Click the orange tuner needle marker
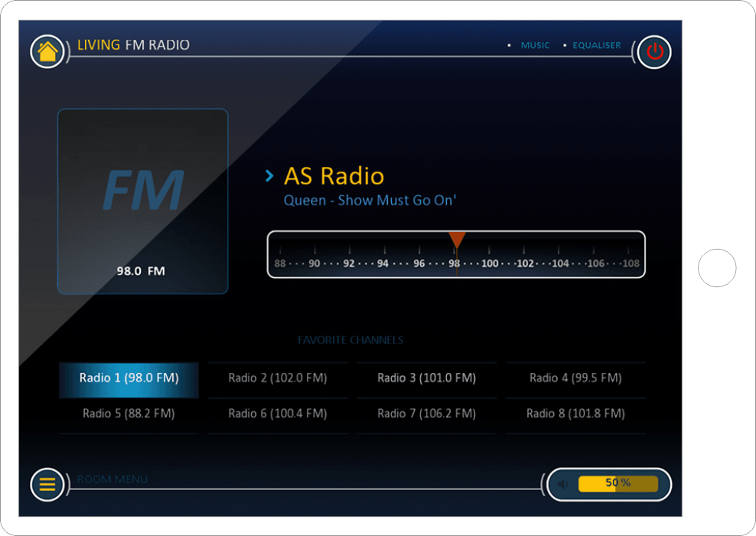Viewport: 756px width, 536px height. [457, 240]
